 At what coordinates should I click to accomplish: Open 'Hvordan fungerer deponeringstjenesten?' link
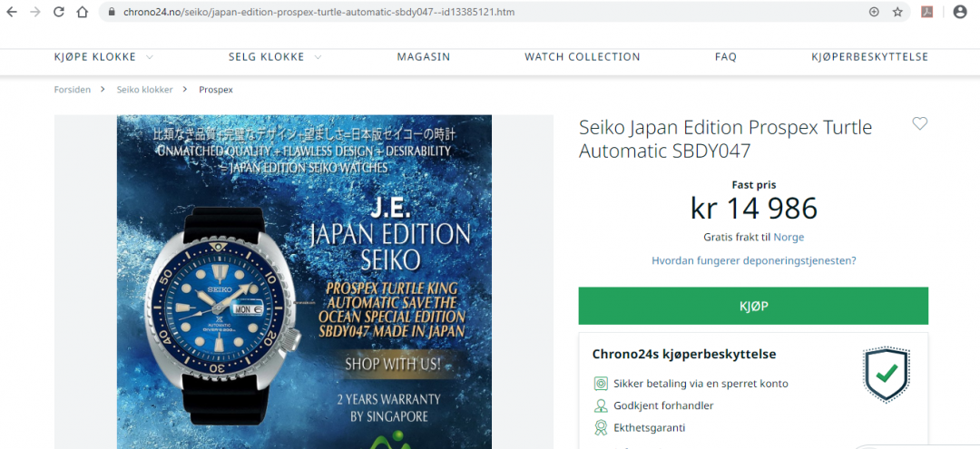pos(754,260)
